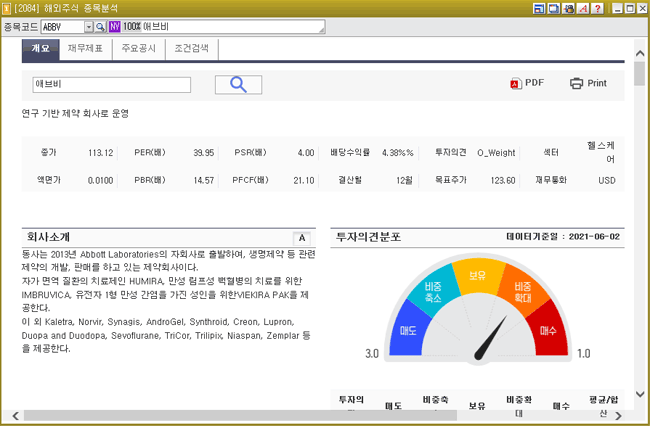The width and height of the screenshot is (650, 428).
Task: Export the report via PDF
Action: click(x=527, y=83)
